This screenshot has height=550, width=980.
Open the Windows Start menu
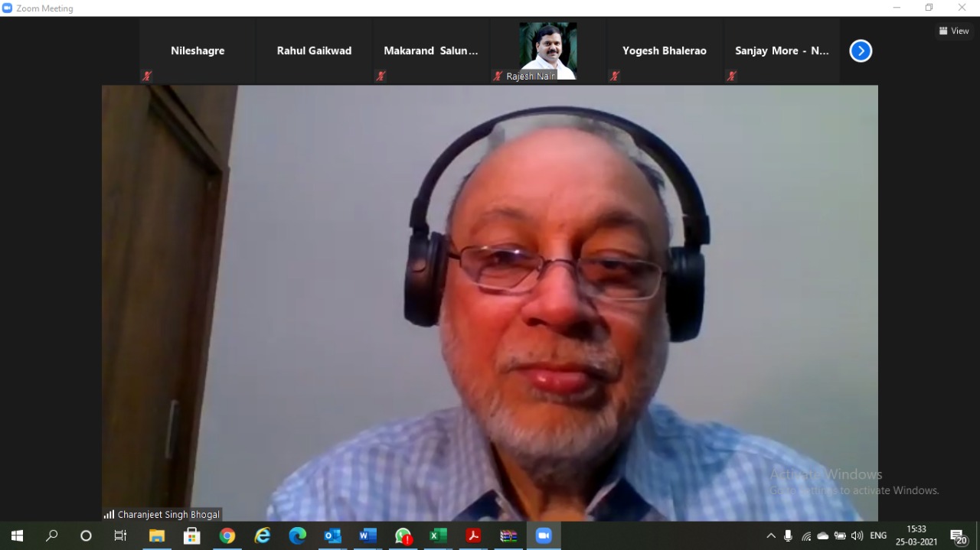[x=17, y=535]
